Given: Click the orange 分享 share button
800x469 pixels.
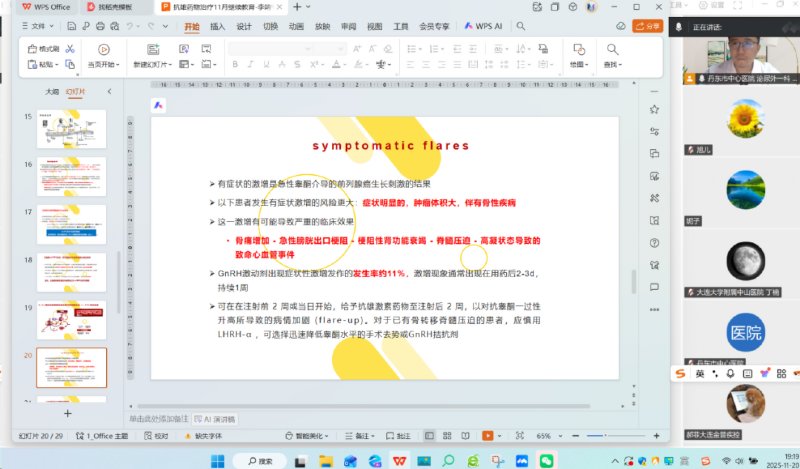Looking at the screenshot, I should coord(649,26).
